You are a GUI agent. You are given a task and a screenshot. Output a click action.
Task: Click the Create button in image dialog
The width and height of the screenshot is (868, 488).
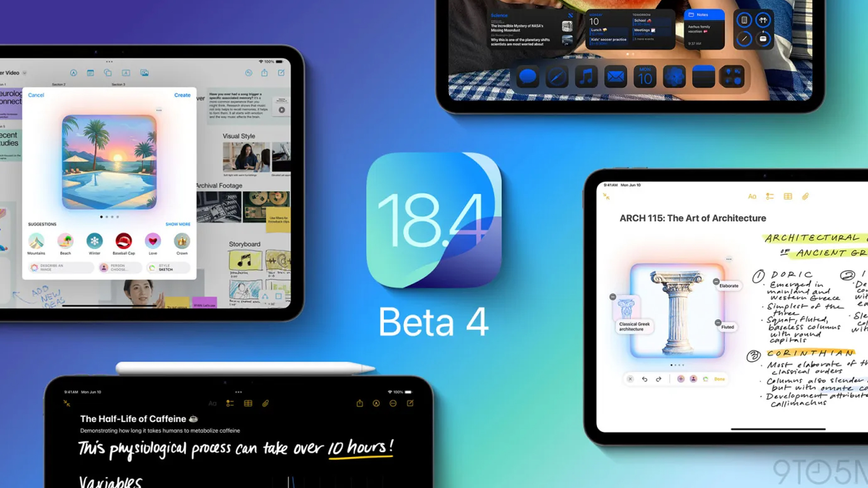pos(183,95)
